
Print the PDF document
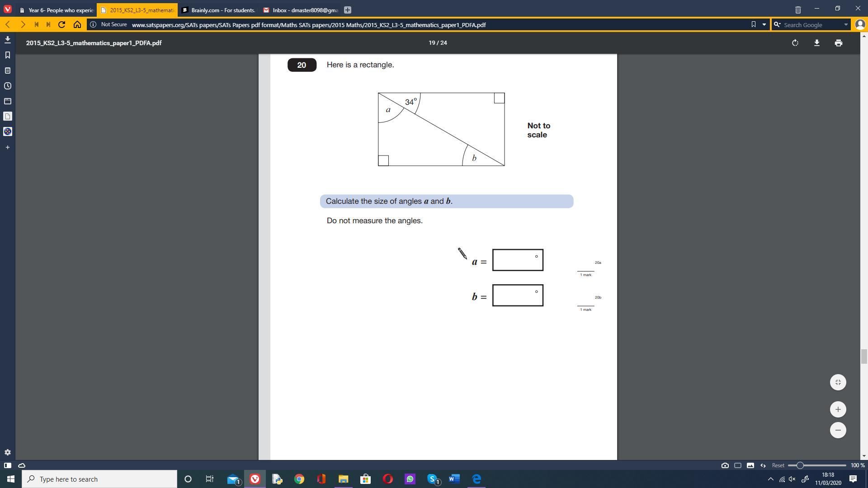(838, 43)
